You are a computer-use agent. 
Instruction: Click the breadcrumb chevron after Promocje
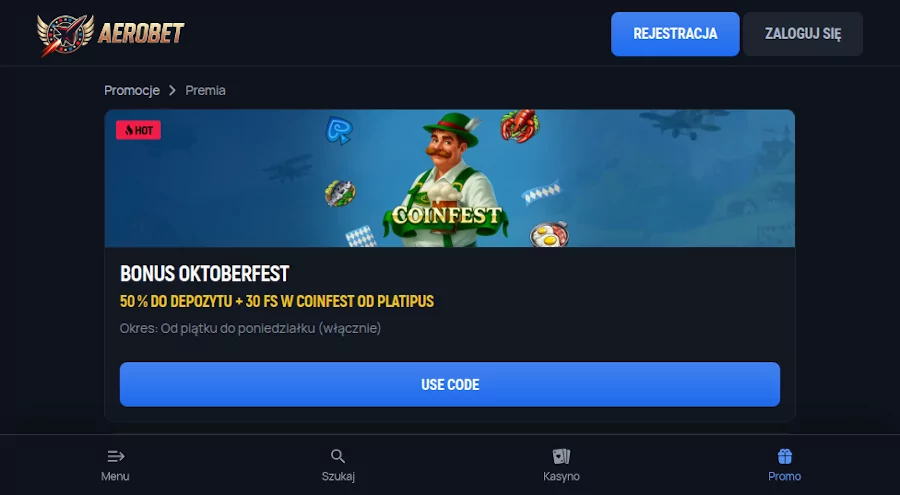coord(172,90)
